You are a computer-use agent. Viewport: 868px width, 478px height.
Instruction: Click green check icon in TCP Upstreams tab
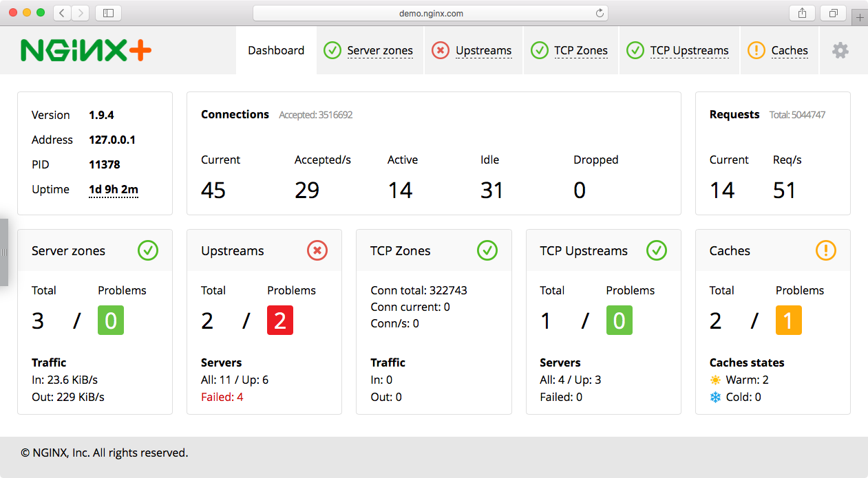click(x=635, y=50)
